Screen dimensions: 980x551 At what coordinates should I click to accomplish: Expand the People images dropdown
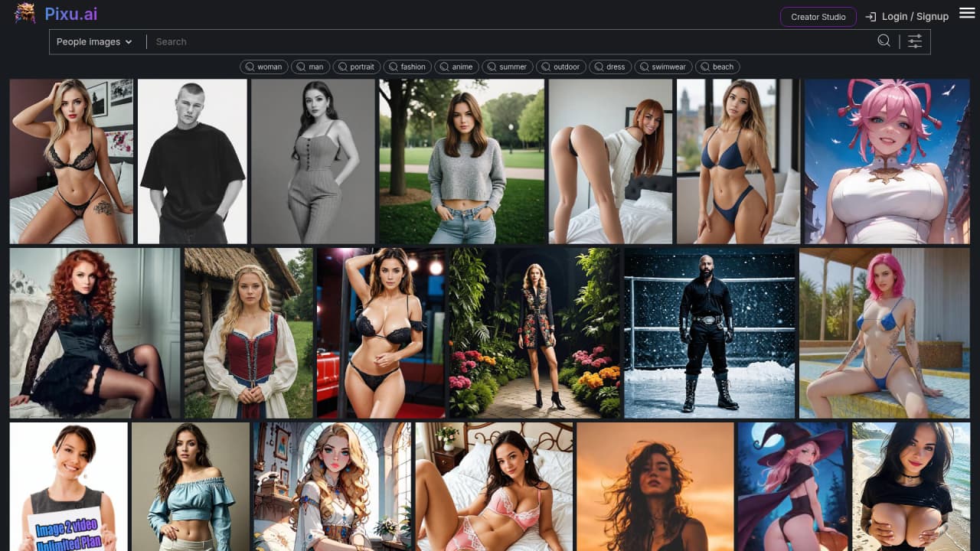click(94, 42)
